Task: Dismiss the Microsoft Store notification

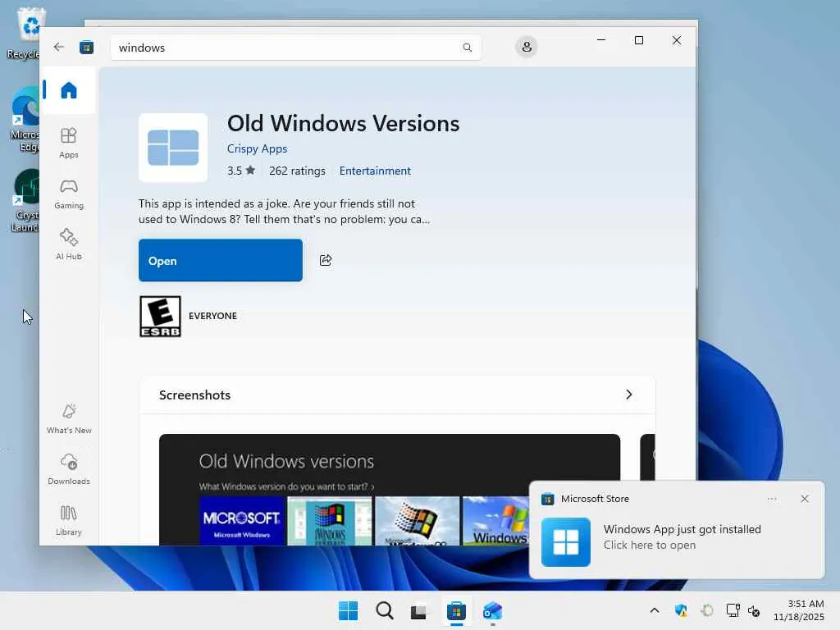Action: click(x=805, y=499)
